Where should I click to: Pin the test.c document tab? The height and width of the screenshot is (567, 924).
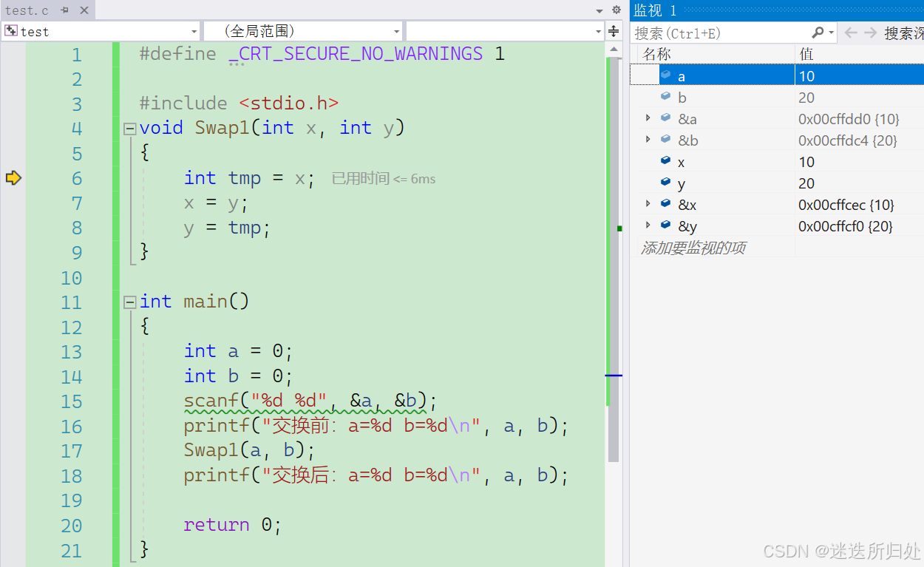65,10
